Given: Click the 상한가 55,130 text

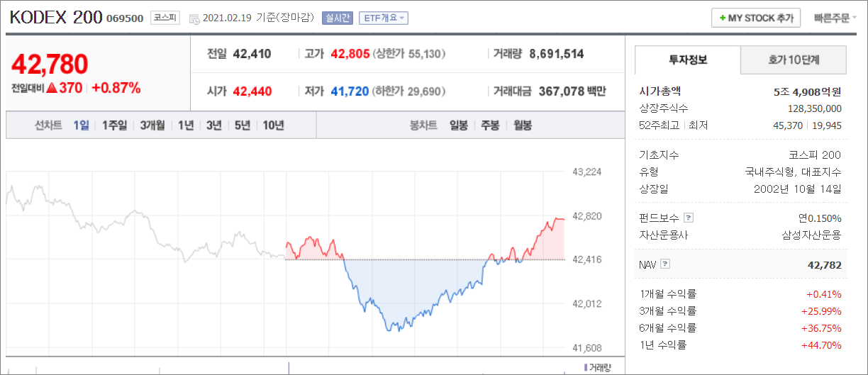Looking at the screenshot, I should click(x=409, y=53).
